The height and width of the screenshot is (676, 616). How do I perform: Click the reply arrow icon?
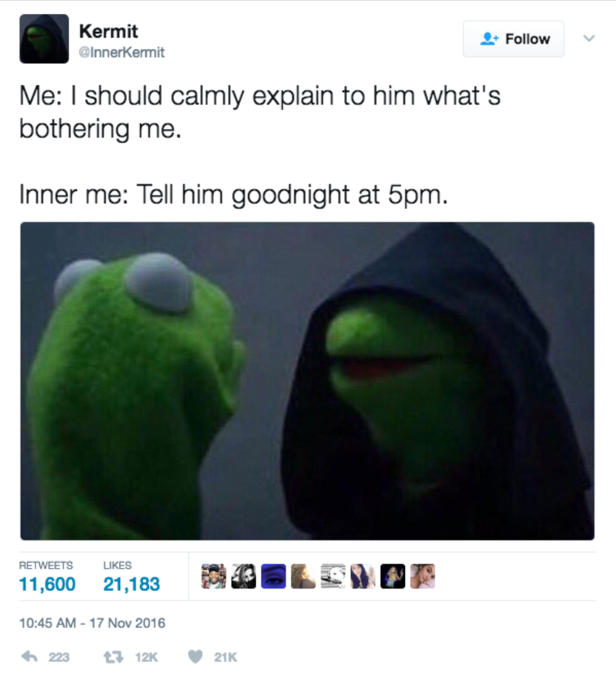click(x=30, y=657)
